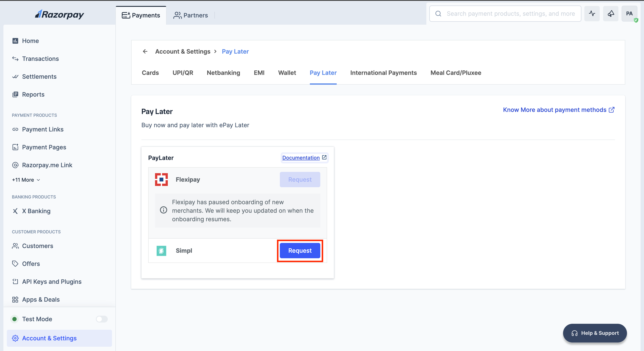Click the search magnifier icon

click(x=438, y=14)
